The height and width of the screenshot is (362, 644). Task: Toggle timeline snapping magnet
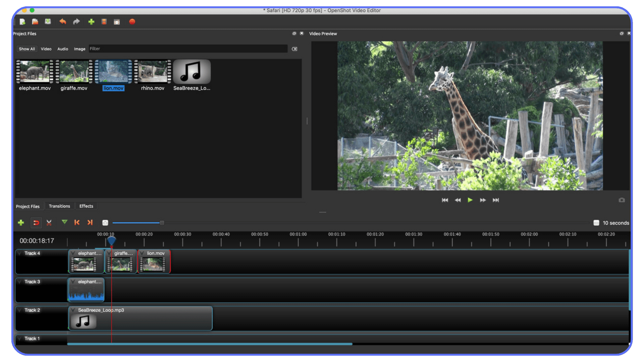(x=36, y=223)
